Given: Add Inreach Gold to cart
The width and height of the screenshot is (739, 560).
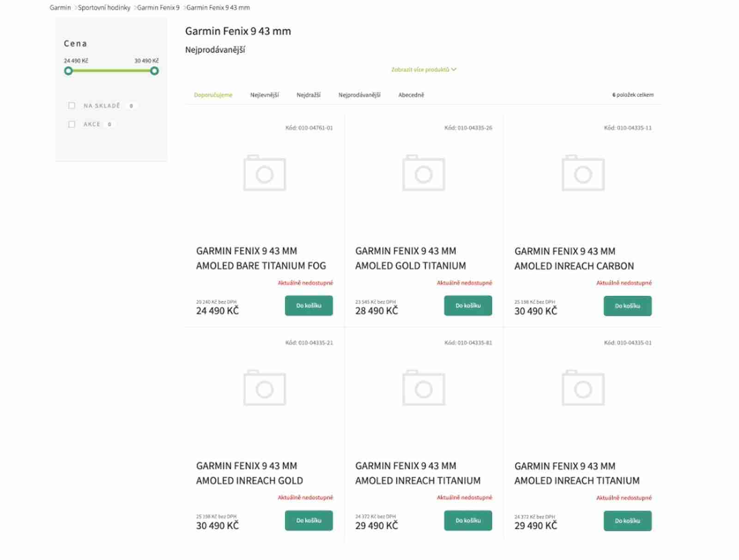Looking at the screenshot, I should 309,521.
